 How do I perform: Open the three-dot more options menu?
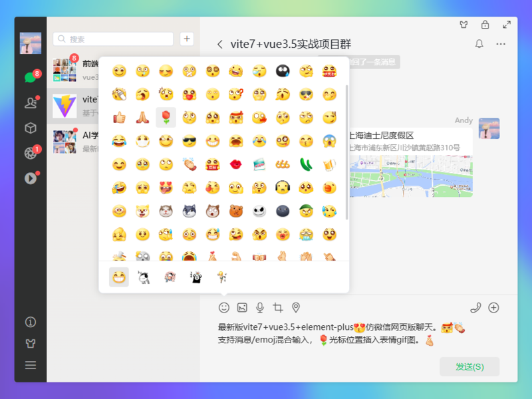(501, 44)
